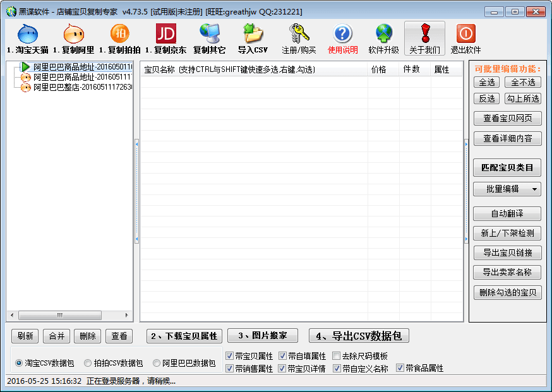Select the JD 复制京东 icon
Screen dimensions: 552x392
[165, 34]
